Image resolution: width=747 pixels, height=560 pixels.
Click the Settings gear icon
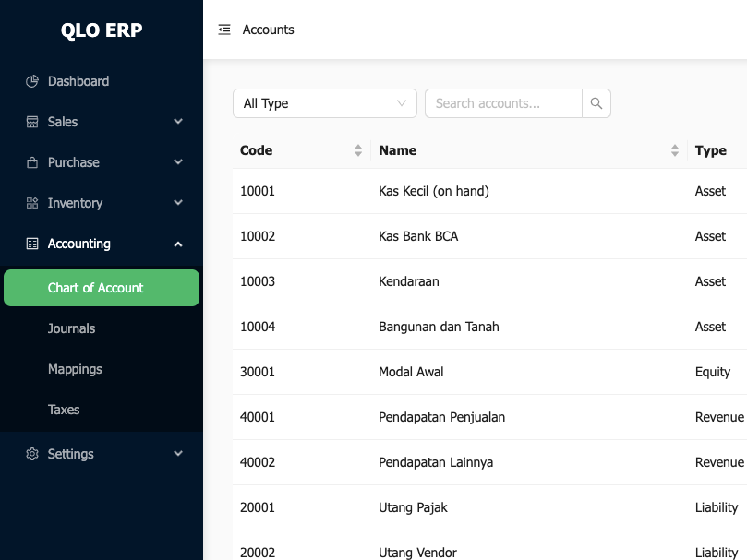pos(32,454)
